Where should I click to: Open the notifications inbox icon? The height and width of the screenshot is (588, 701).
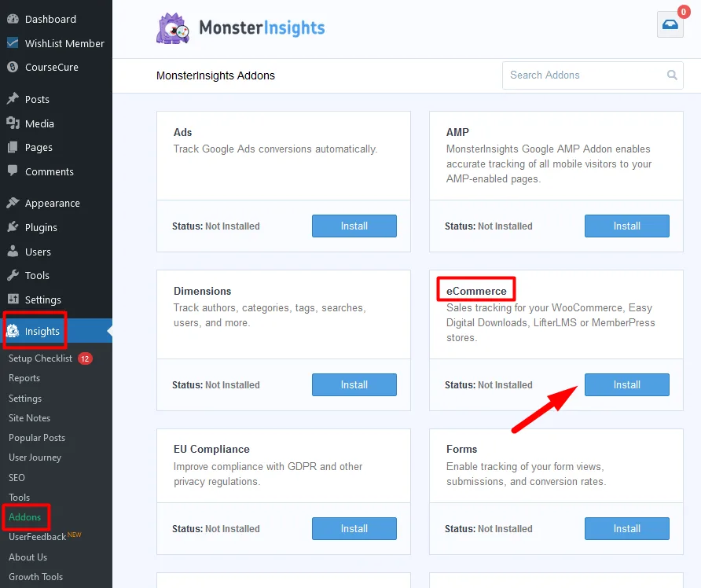pos(670,25)
